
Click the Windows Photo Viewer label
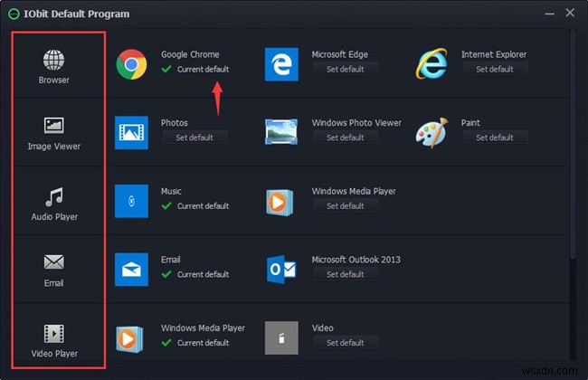click(x=356, y=123)
